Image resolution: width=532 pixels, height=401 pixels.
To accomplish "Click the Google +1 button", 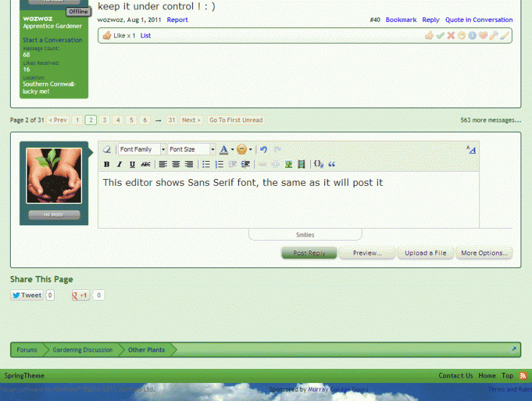I will click(x=80, y=295).
